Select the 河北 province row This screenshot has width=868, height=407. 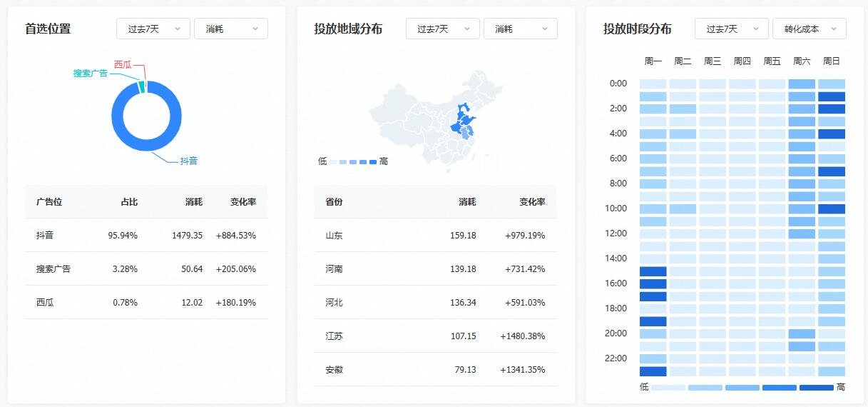tap(436, 302)
